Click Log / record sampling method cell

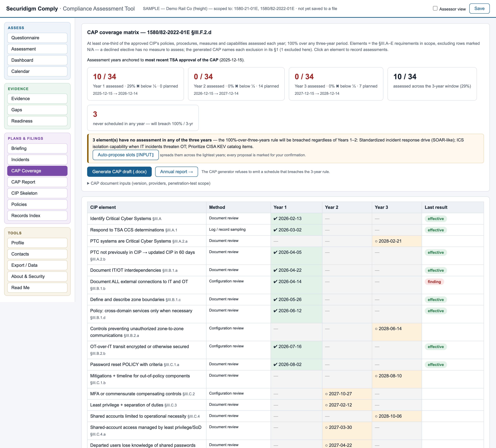238,230
